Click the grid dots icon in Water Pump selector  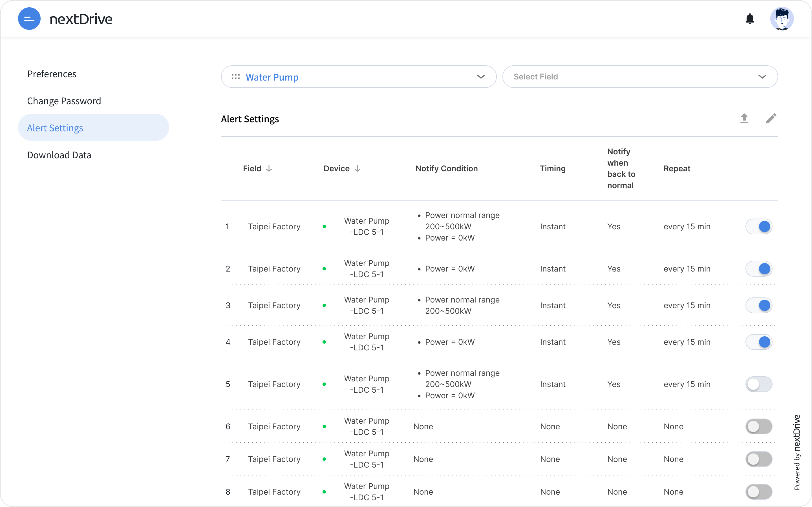tap(235, 77)
